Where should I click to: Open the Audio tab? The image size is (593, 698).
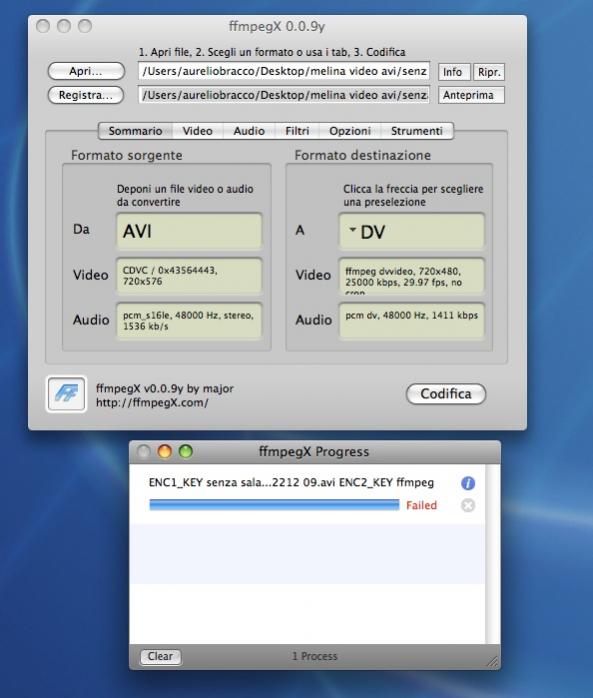(249, 131)
